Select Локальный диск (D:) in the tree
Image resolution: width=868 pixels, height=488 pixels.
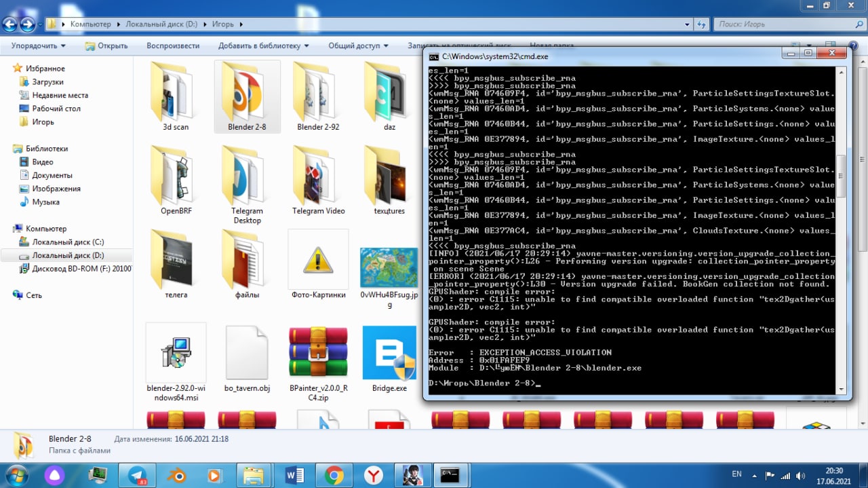coord(68,256)
